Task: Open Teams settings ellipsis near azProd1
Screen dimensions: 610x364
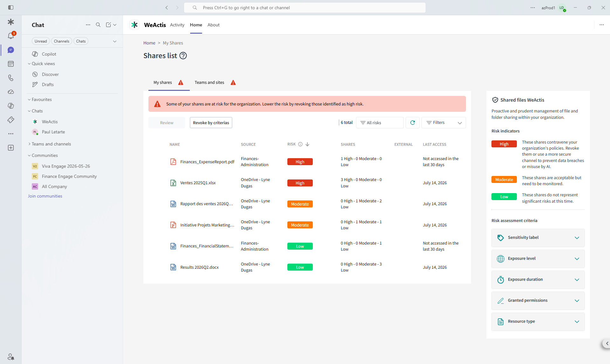Action: tap(533, 8)
